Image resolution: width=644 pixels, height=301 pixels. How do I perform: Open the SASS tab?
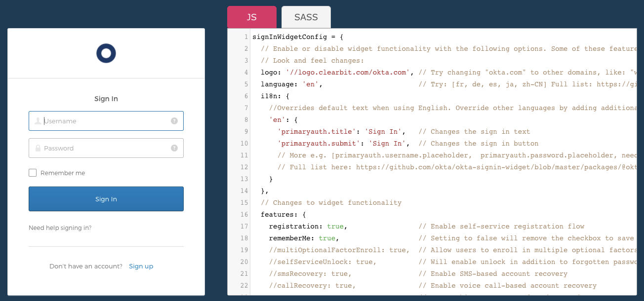coord(306,17)
